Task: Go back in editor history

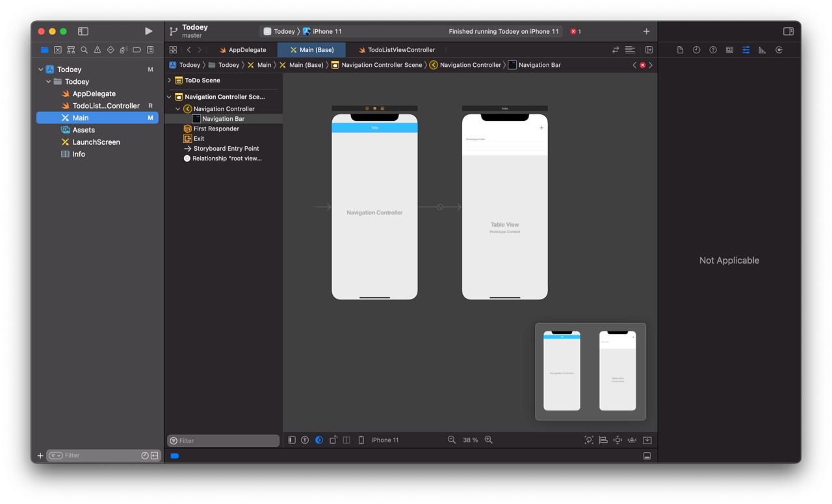Action: [188, 49]
